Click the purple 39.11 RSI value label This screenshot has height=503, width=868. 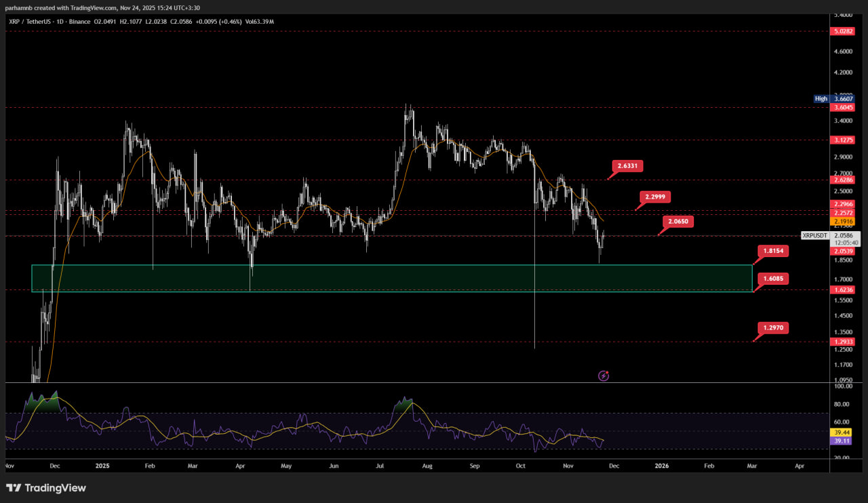point(840,441)
